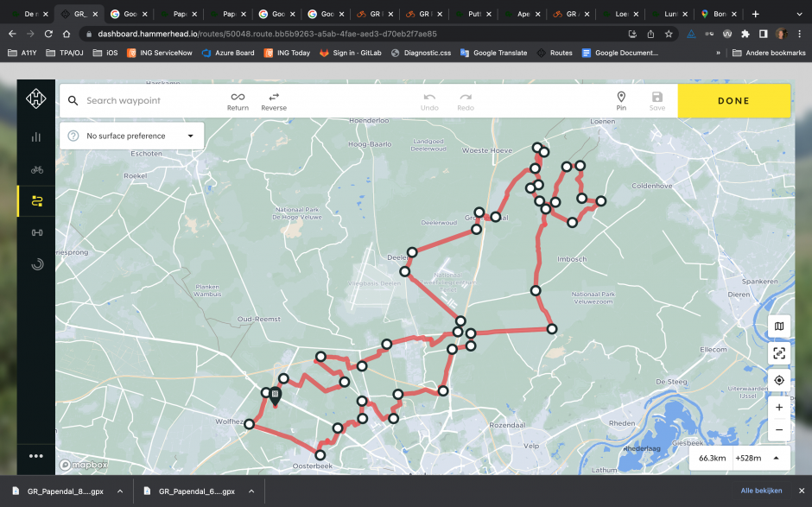This screenshot has height=507, width=812.
Task: Click the Alle bekijken link
Action: (761, 491)
